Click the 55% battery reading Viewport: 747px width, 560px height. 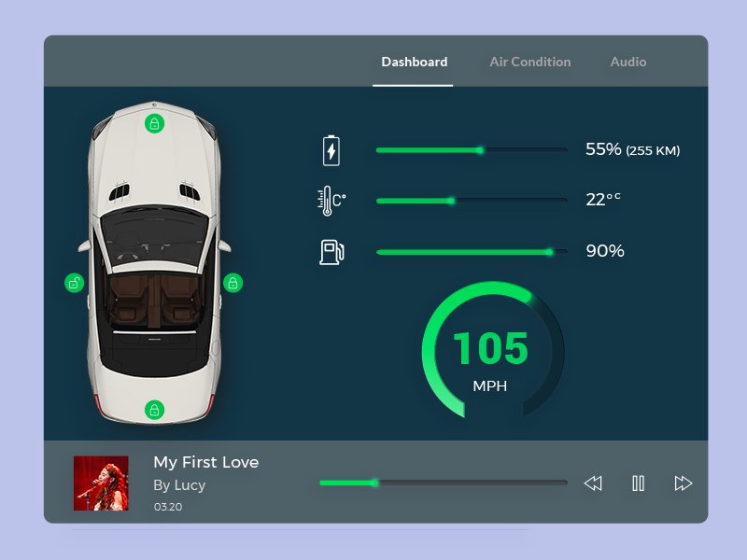click(x=632, y=149)
